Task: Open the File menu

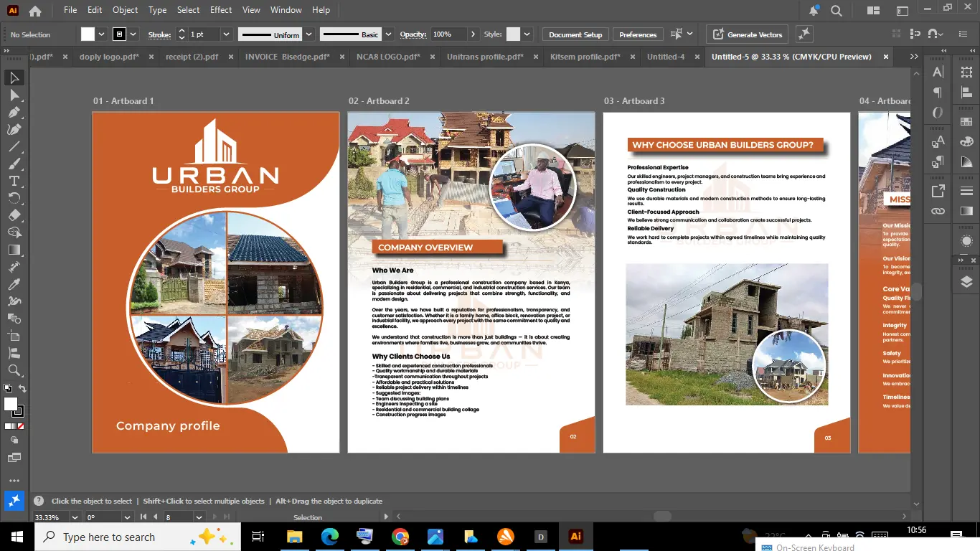Action: tap(70, 10)
